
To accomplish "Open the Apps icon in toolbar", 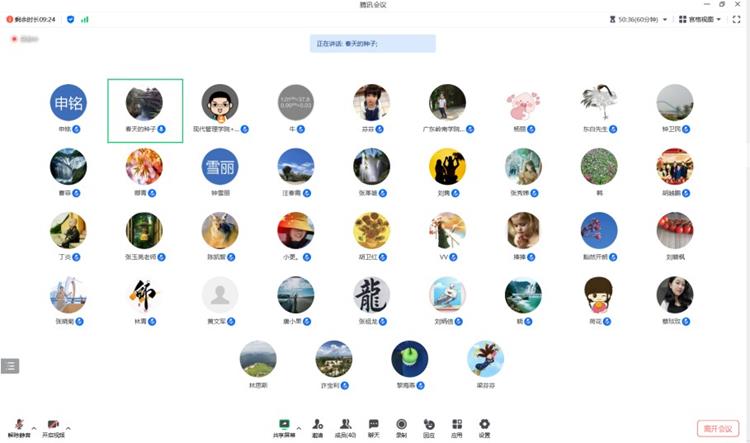I will (x=457, y=425).
